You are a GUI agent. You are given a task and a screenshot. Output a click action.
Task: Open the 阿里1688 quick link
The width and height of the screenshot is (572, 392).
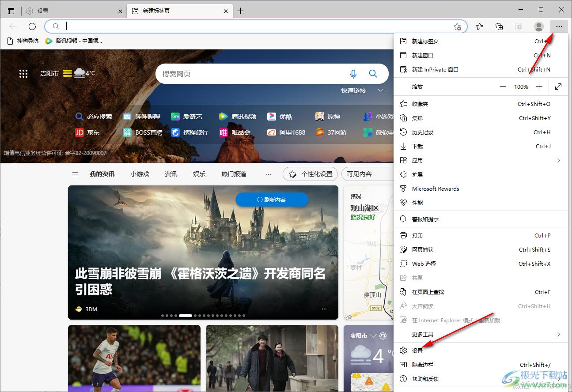[x=287, y=132]
